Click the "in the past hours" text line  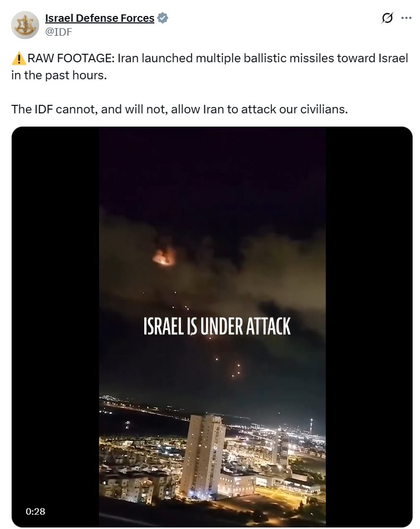click(x=59, y=75)
